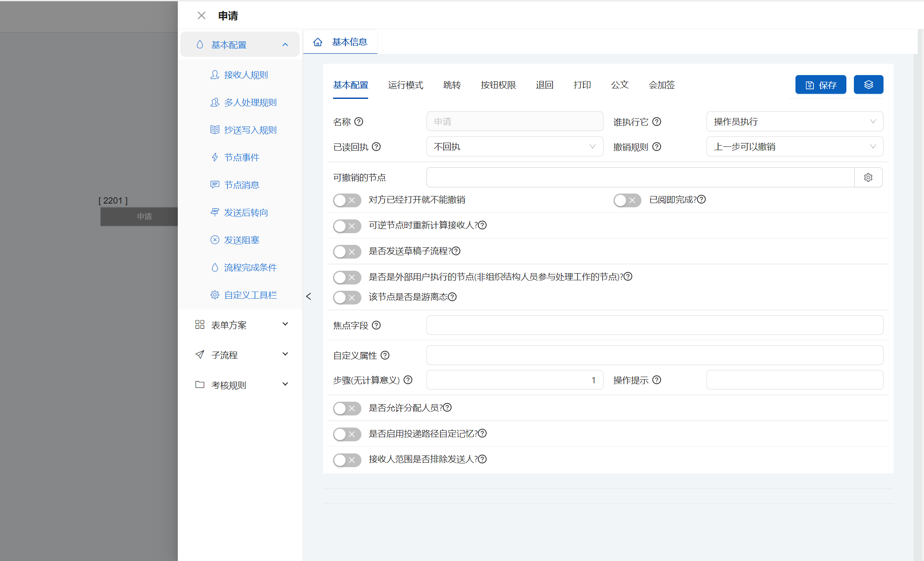The image size is (924, 561).
Task: Click the help icon beside 名称
Action: click(x=359, y=121)
